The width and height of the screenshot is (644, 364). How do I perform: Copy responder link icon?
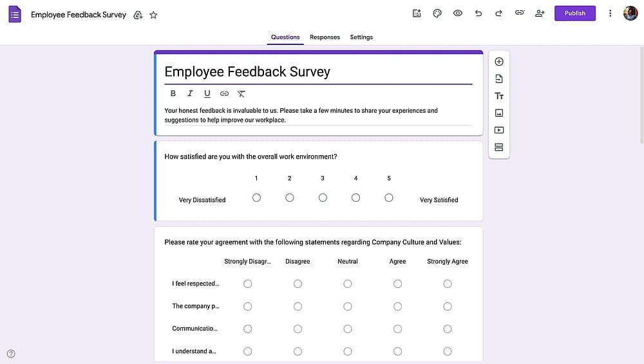[520, 13]
